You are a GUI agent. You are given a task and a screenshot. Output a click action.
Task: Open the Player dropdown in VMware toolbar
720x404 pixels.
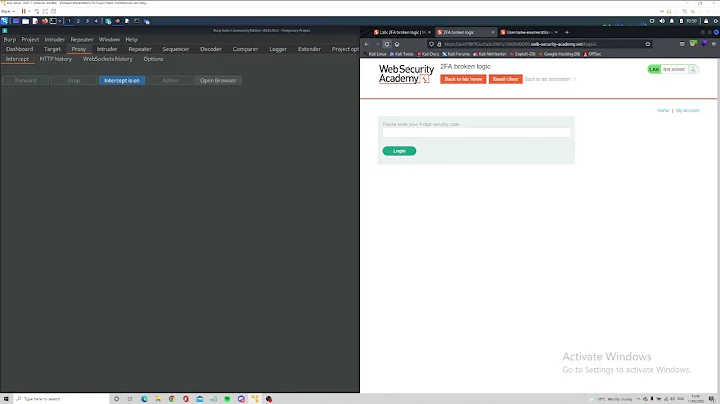click(x=8, y=11)
